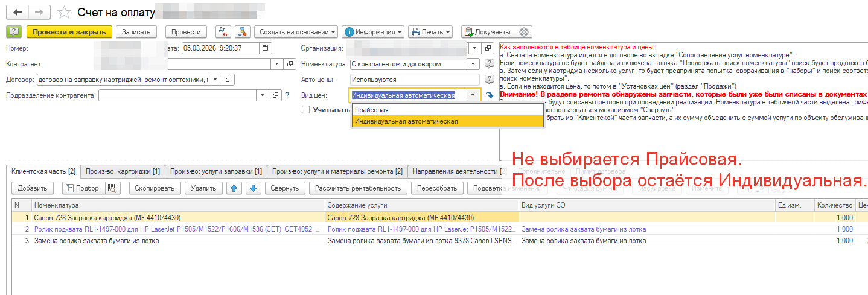Click the Рассчитать рентабельность button
The image size is (868, 295).
pos(358,188)
